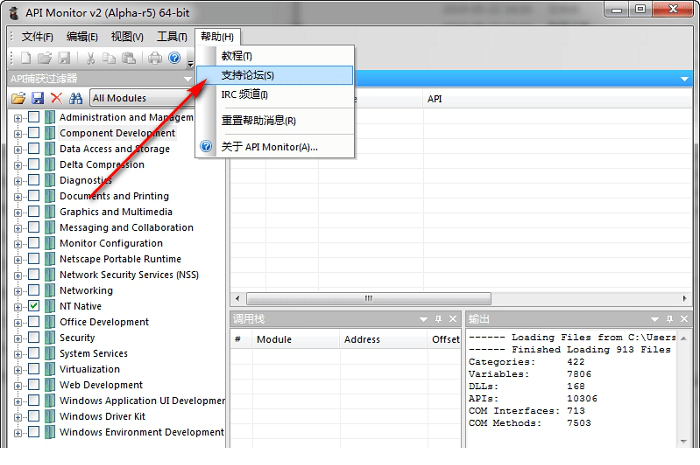700x465 pixels.
Task: Click the Security module book icon
Action: tap(50, 337)
